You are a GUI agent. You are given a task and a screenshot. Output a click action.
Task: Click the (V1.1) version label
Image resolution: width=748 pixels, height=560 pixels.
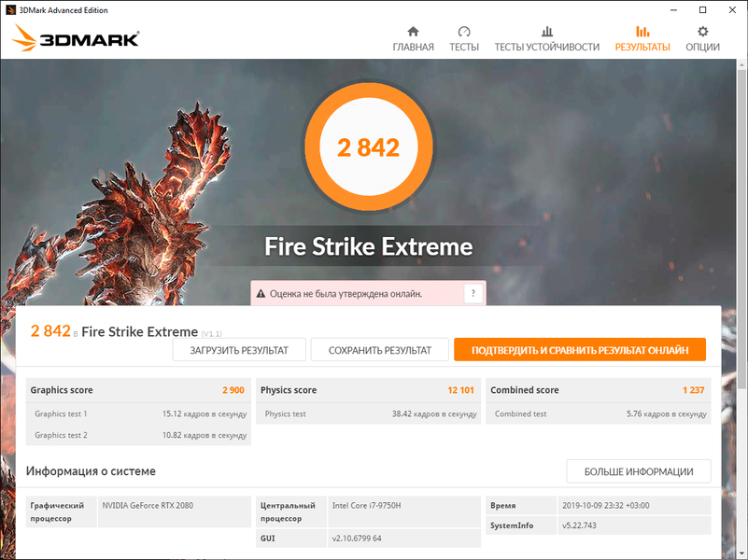click(211, 333)
